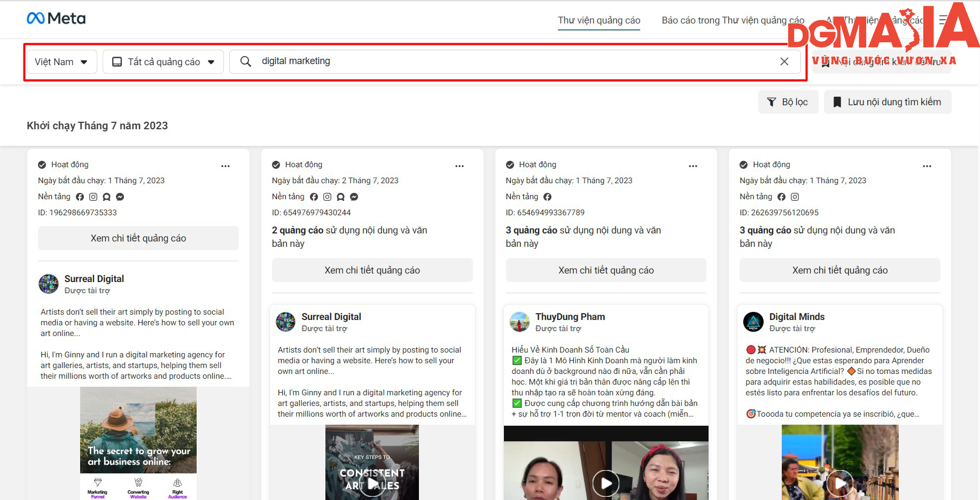
Task: Open more options on ad 196298669735333
Action: [225, 166]
